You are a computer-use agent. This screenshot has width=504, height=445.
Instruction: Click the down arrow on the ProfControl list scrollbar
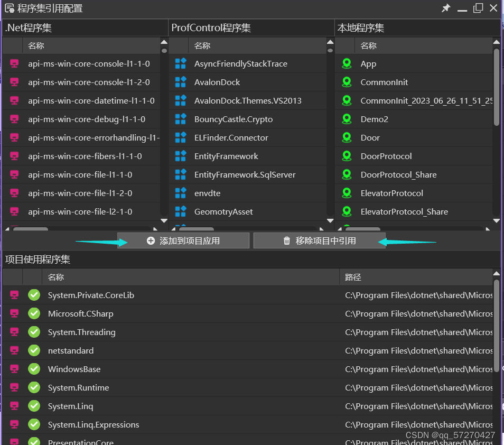point(330,220)
